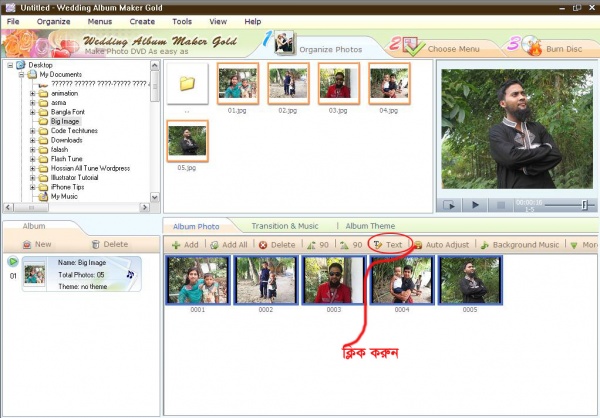Delete the selected album
Image resolution: width=600 pixels, height=418 pixels.
point(110,244)
